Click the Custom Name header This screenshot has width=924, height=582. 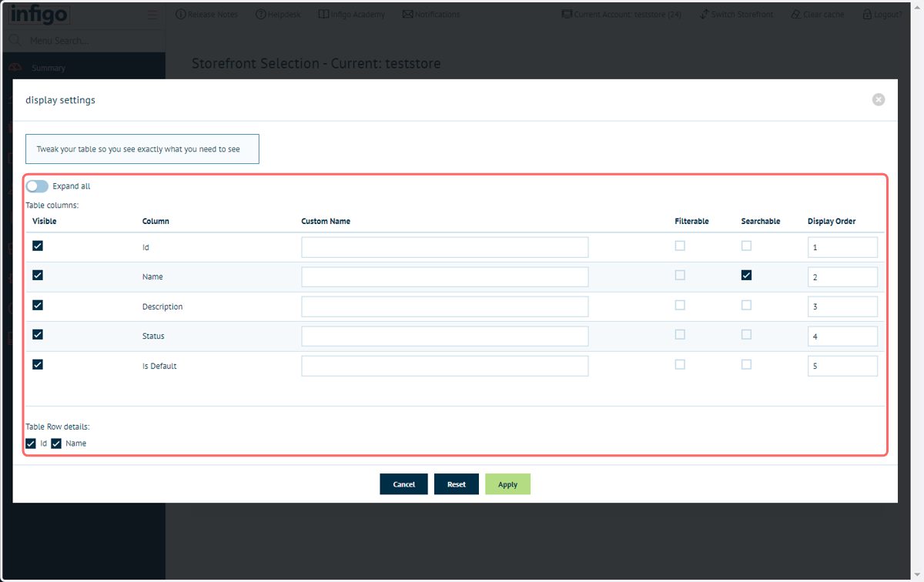[x=326, y=221]
